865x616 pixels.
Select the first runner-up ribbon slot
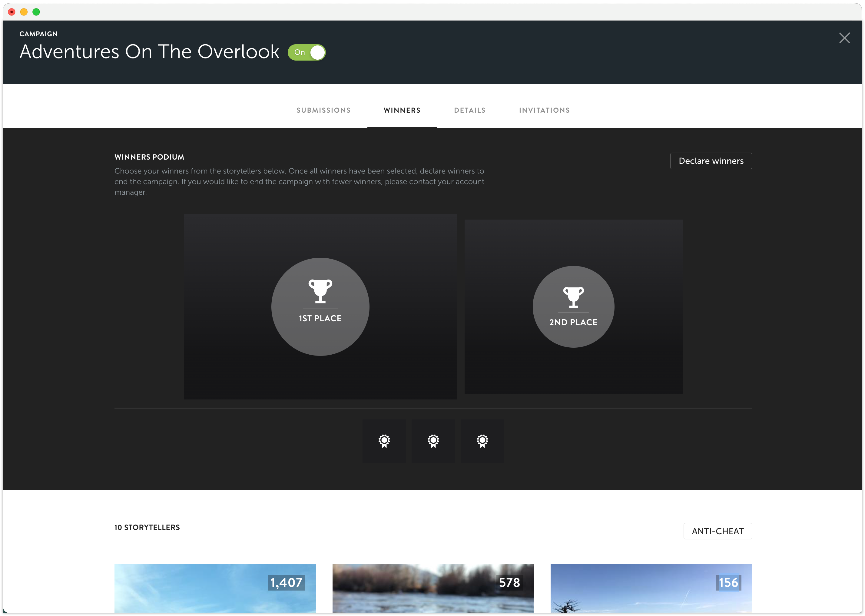click(384, 441)
